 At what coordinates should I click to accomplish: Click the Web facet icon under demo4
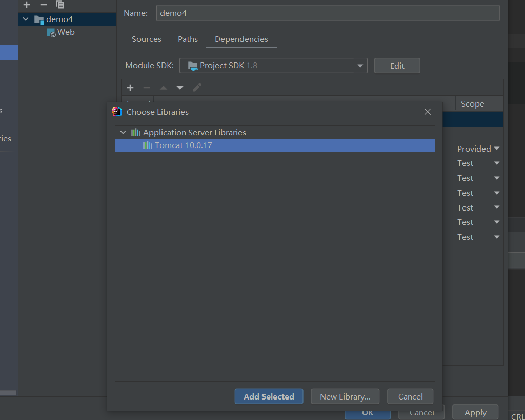52,32
